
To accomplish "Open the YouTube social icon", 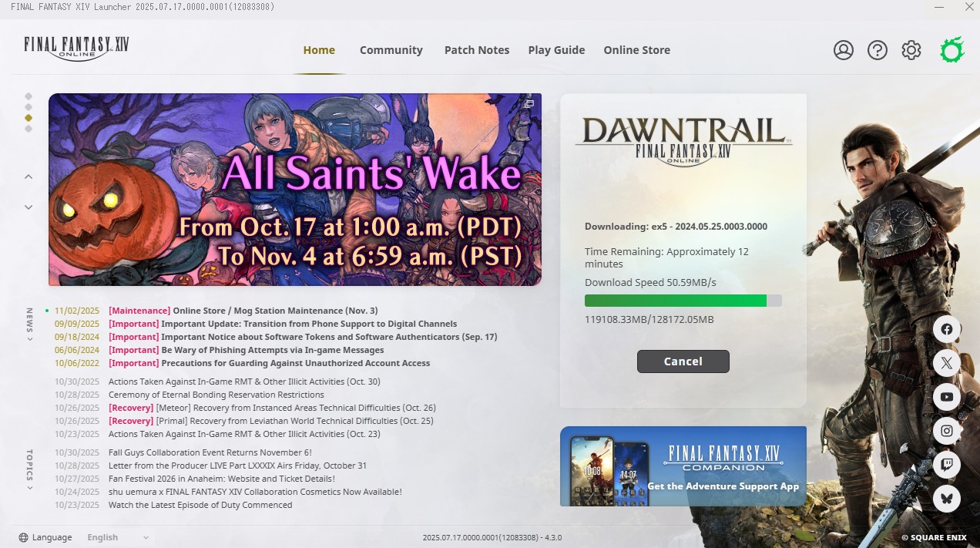I will (x=947, y=397).
